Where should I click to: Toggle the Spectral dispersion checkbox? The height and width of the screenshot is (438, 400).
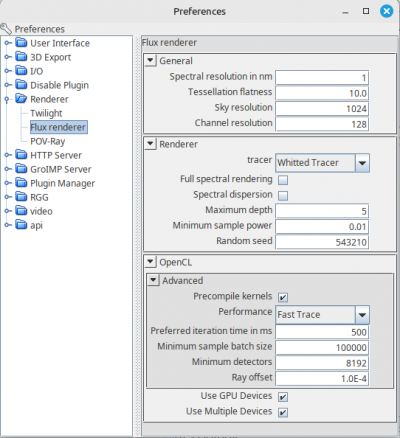tap(283, 196)
